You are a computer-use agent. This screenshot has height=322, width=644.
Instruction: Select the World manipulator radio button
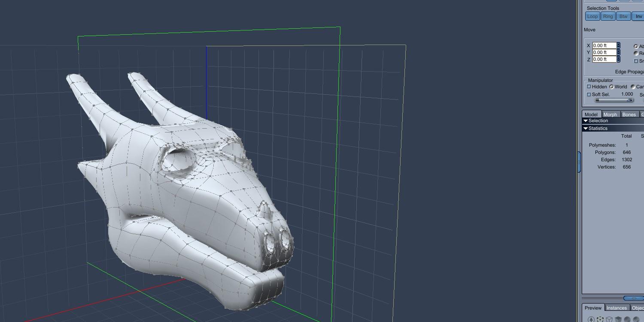click(x=611, y=87)
